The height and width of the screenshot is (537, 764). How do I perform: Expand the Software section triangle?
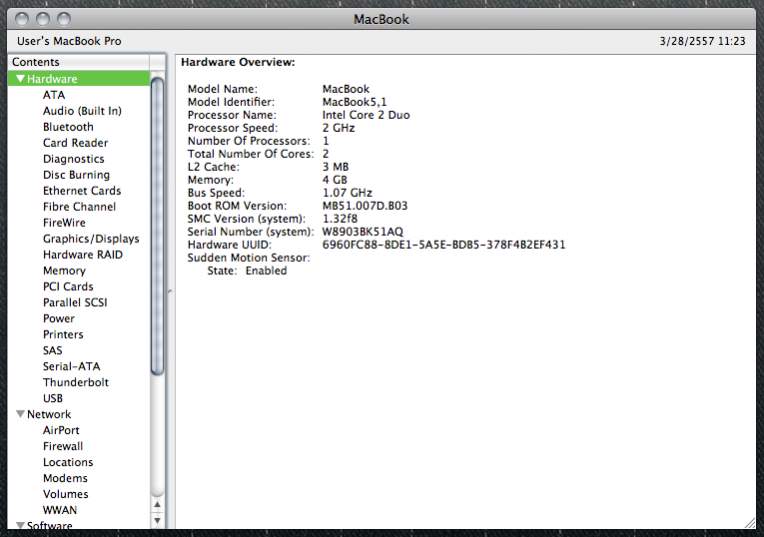[20, 525]
